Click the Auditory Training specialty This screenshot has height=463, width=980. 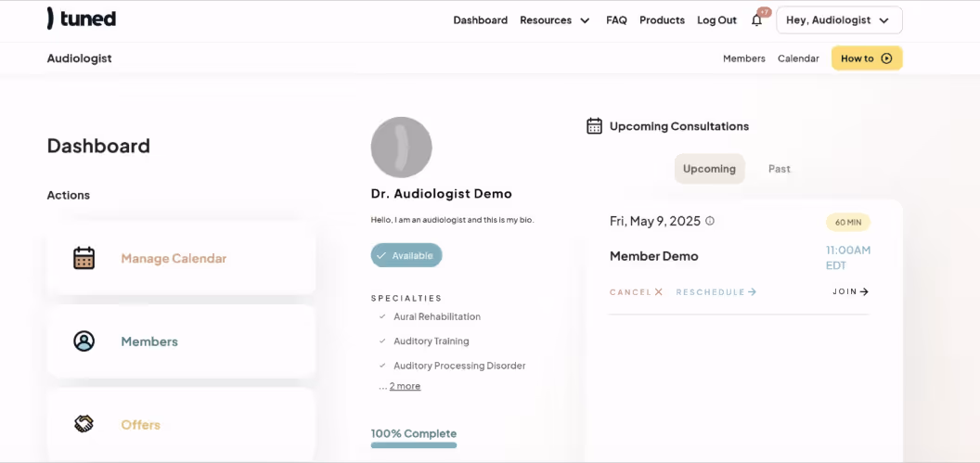432,341
